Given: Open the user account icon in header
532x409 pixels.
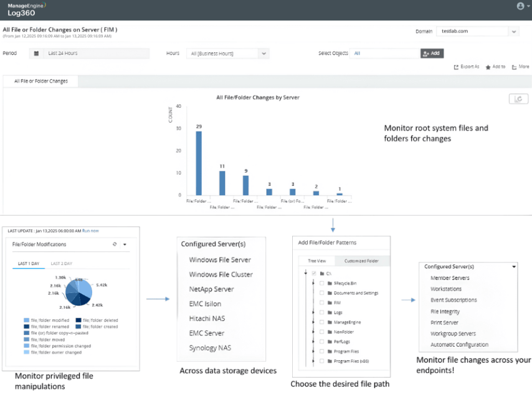Looking at the screenshot, I should [520, 6].
